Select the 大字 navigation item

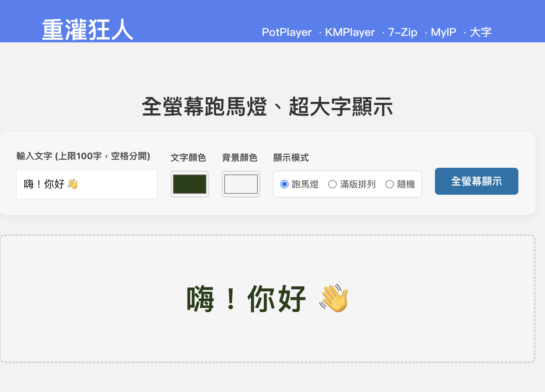coord(480,32)
